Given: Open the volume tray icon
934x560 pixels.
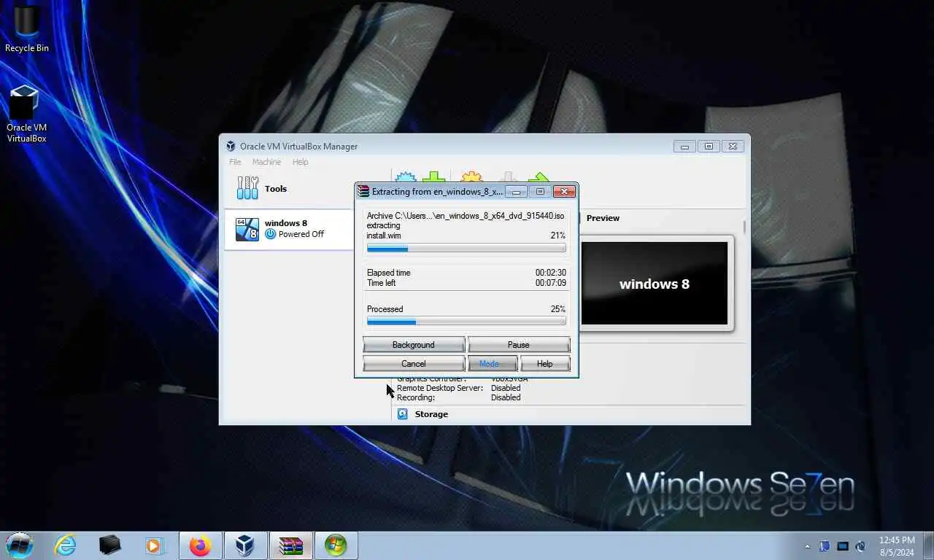Looking at the screenshot, I should point(861,545).
